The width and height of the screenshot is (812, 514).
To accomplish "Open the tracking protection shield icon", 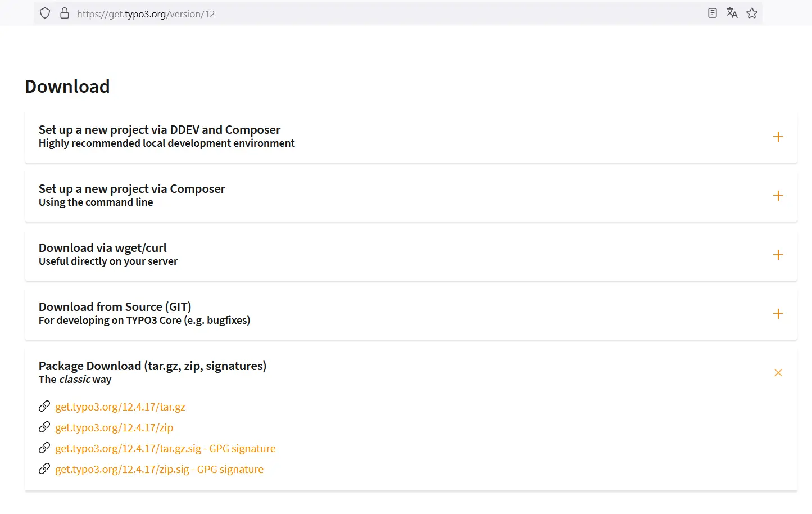I will (x=45, y=13).
